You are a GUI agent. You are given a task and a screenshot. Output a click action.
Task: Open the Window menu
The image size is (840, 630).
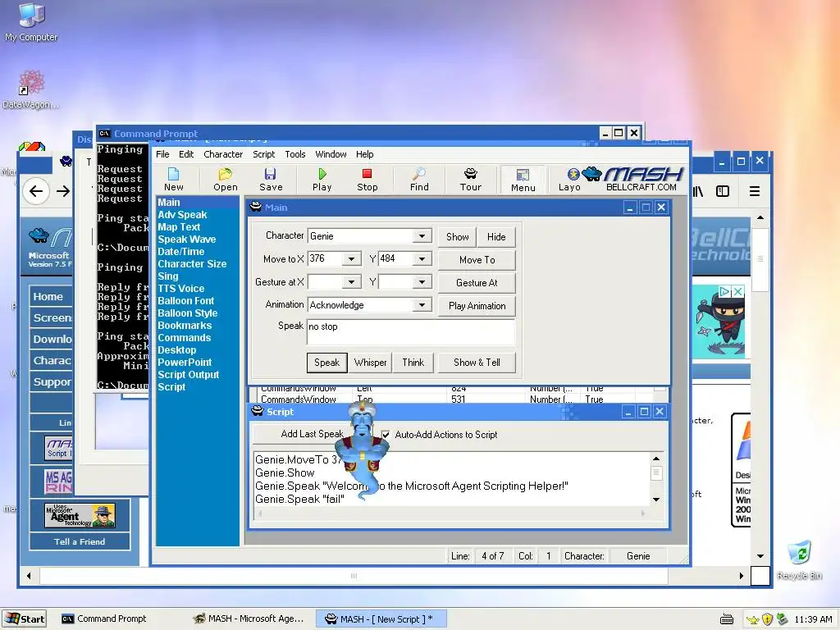(x=331, y=154)
